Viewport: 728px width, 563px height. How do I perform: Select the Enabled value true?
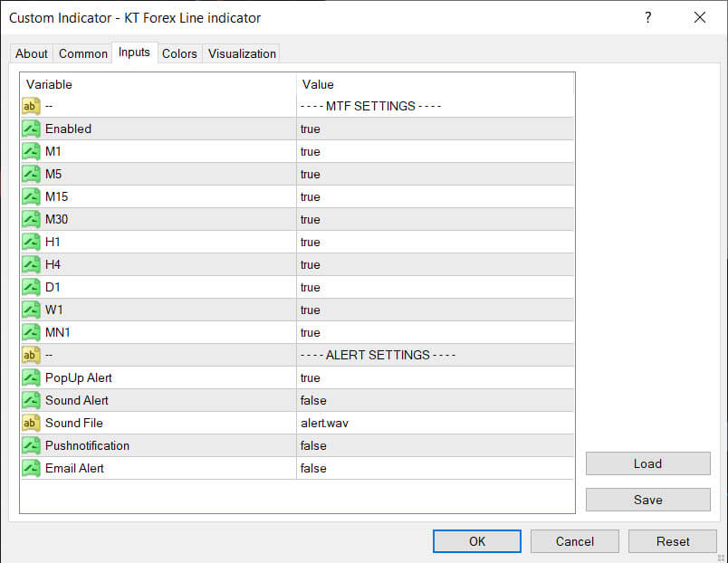click(311, 129)
